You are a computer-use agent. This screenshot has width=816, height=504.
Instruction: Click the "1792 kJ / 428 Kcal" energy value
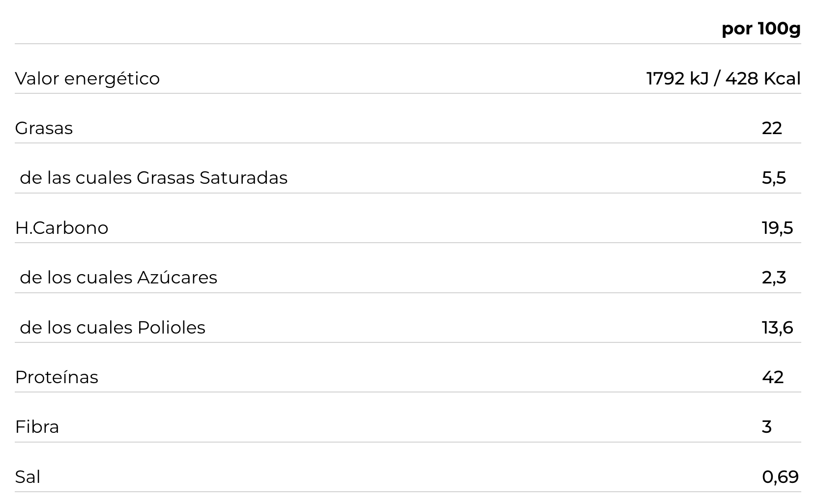click(723, 79)
